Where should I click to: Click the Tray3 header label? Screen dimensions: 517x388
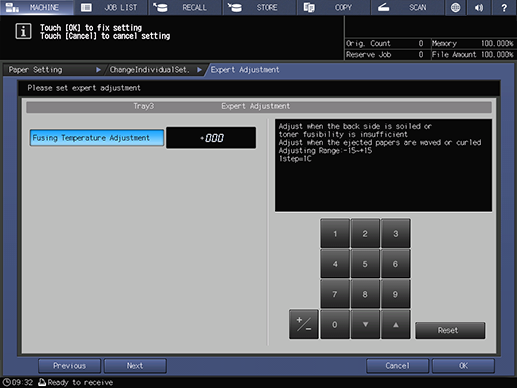[144, 106]
